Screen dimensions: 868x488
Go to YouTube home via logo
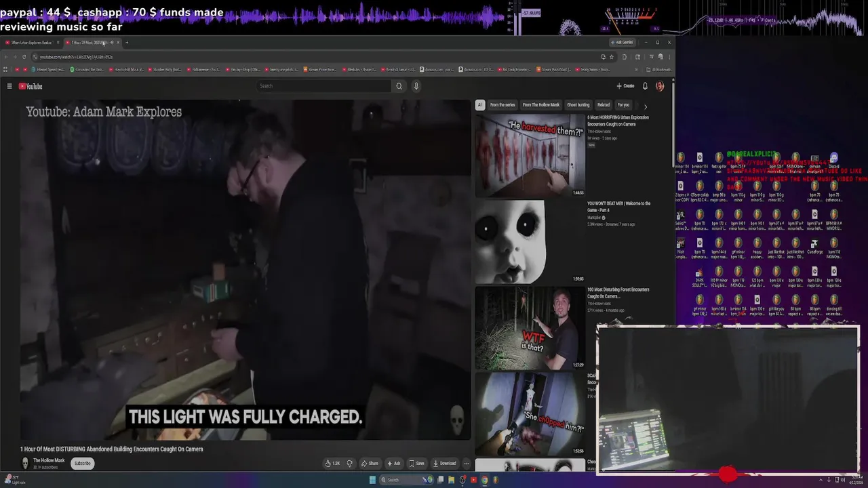[31, 86]
